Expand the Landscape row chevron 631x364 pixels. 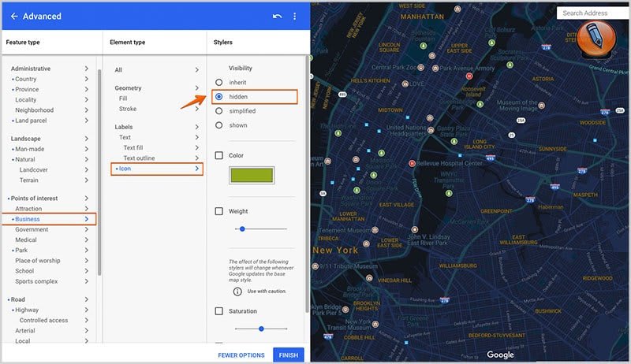[87, 139]
